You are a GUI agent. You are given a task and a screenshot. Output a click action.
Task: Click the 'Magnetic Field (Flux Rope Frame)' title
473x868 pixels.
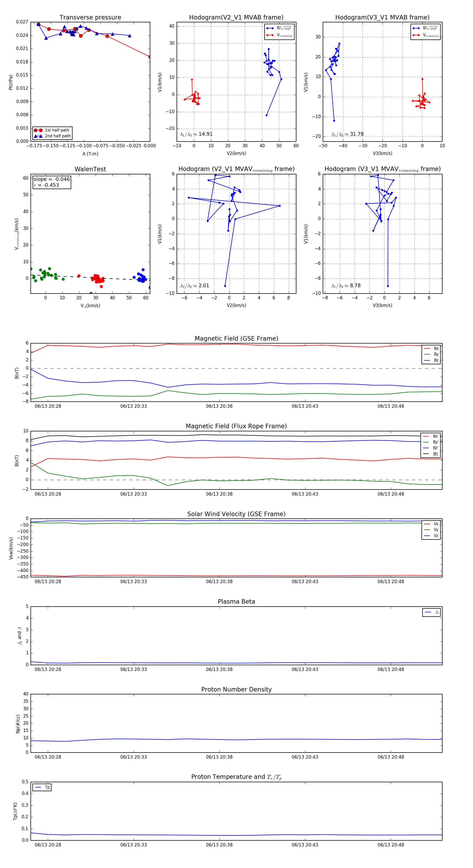tap(236, 426)
